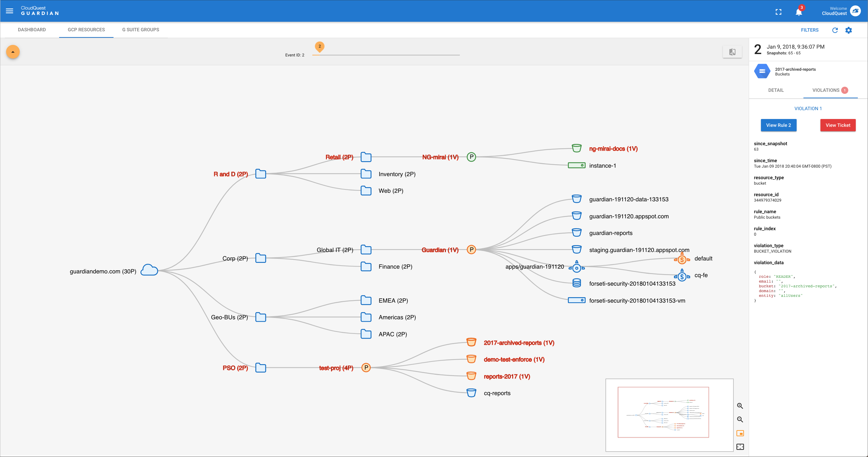868x457 pixels.
Task: Click the forseti-security VM instance icon
Action: click(577, 300)
